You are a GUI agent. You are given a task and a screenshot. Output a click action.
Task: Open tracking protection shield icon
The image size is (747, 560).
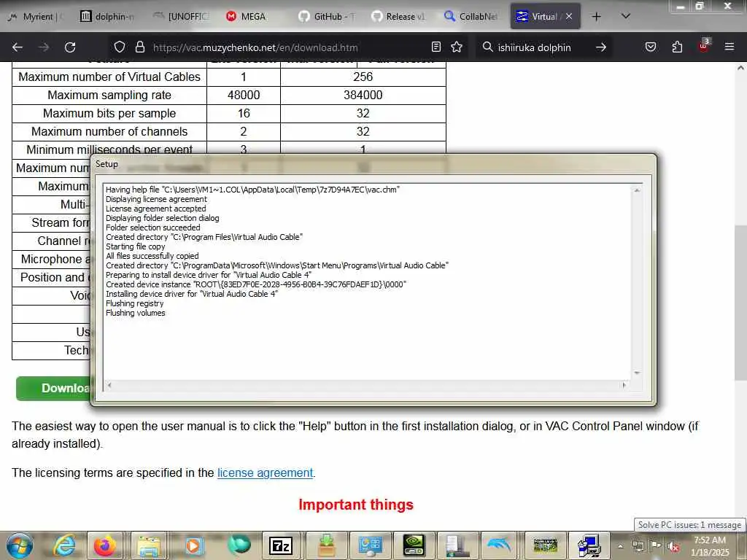[x=120, y=47]
